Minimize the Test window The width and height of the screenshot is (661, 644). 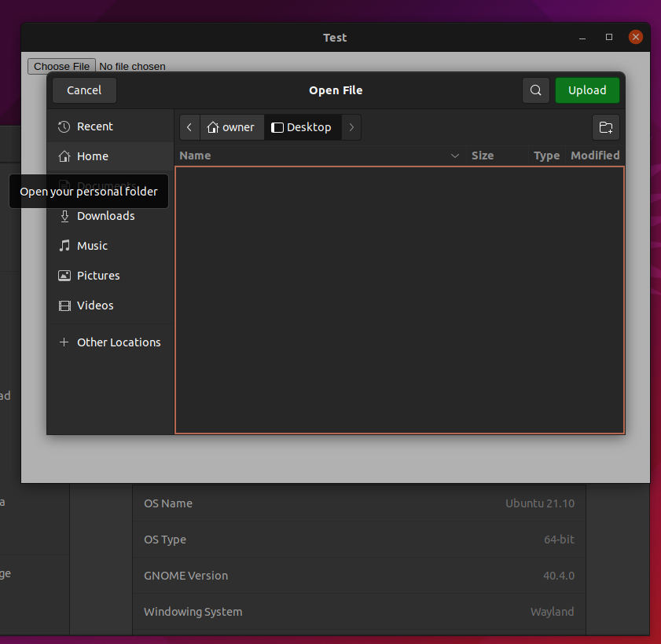tap(582, 37)
